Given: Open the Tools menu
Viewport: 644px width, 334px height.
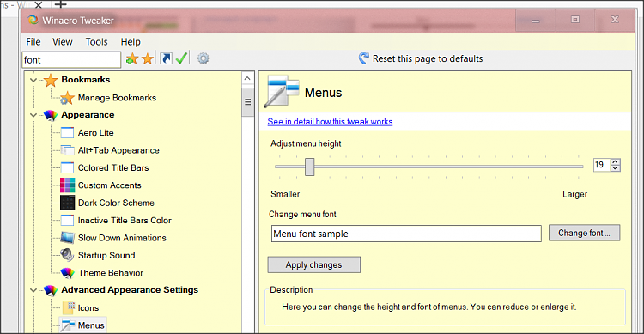Looking at the screenshot, I should click(x=96, y=42).
